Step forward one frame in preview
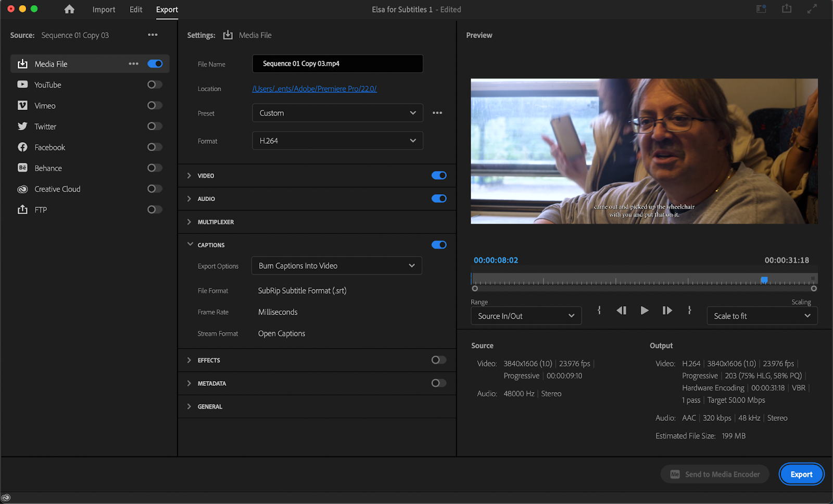Image resolution: width=833 pixels, height=504 pixels. click(x=667, y=310)
